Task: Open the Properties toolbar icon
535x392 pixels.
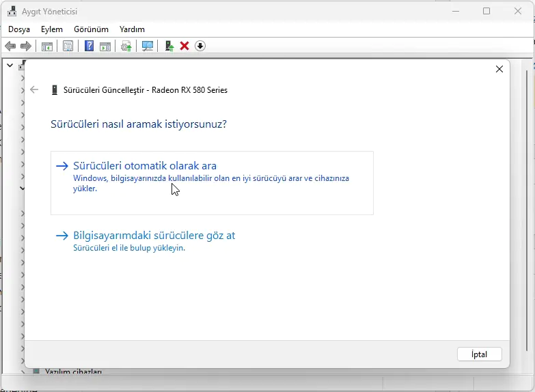Action: [x=68, y=46]
